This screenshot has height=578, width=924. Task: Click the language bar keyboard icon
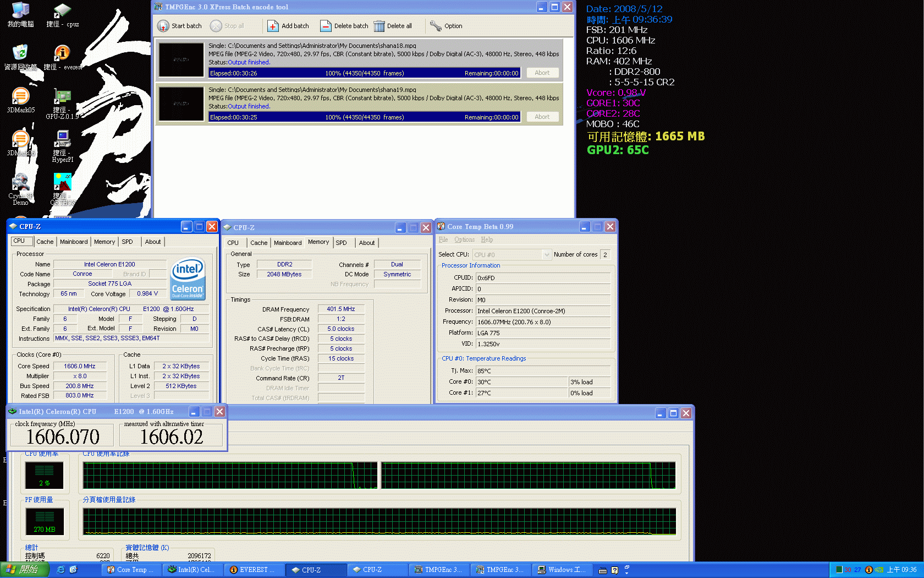coord(603,570)
